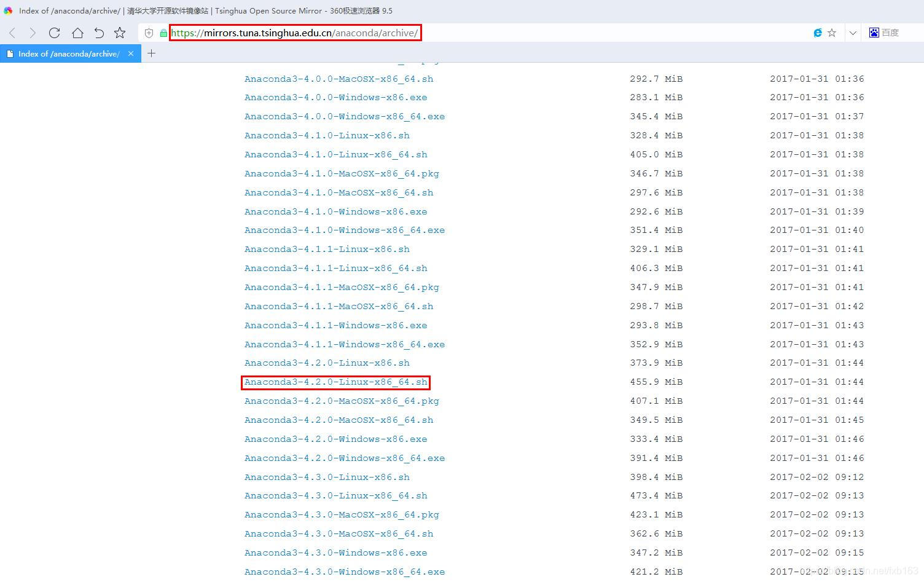924x582 pixels.
Task: Click Anaconda3-4.1.1-MacOSX-x86_64.pkg
Action: tap(342, 288)
